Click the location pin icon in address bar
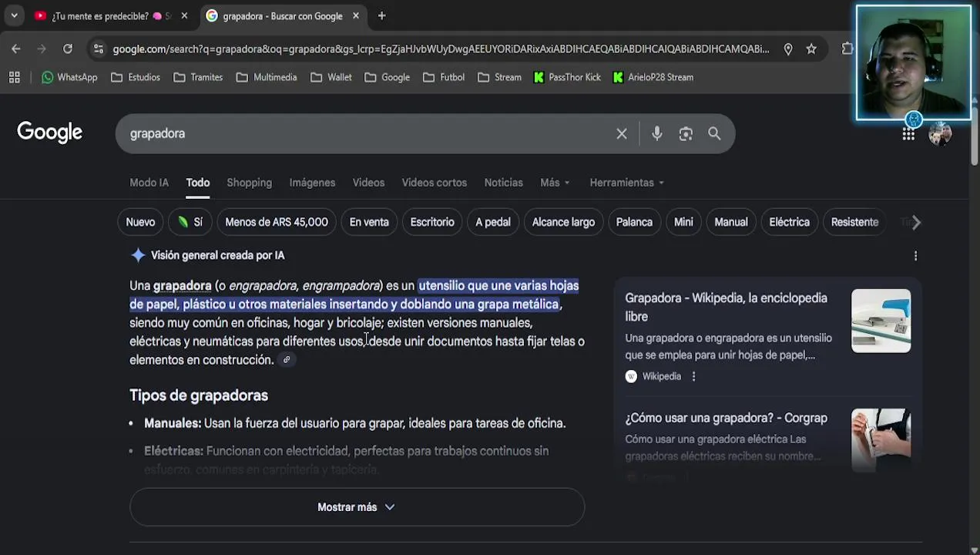 (x=788, y=49)
